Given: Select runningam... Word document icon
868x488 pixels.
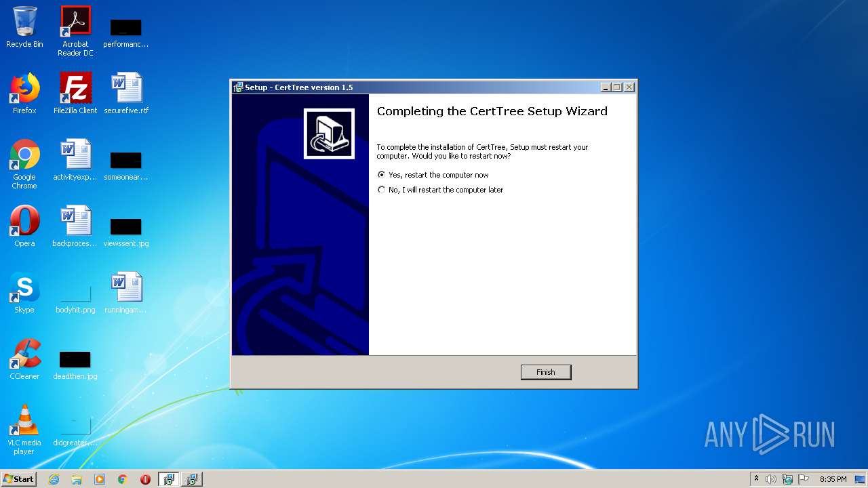Looking at the screenshot, I should point(126,293).
